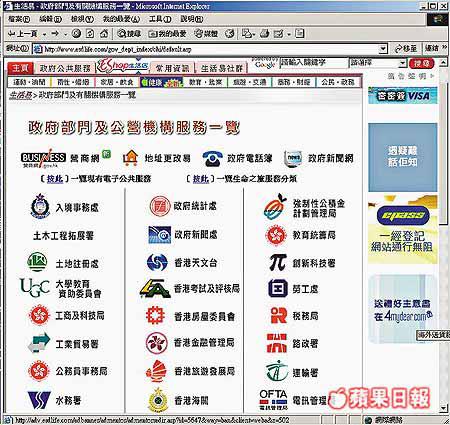Open the 入境事務處 link
Viewport: 450px width, 425px height.
77,207
